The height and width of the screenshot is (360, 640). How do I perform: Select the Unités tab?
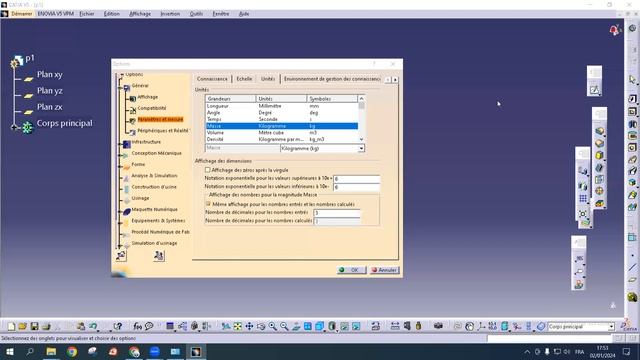click(x=268, y=79)
